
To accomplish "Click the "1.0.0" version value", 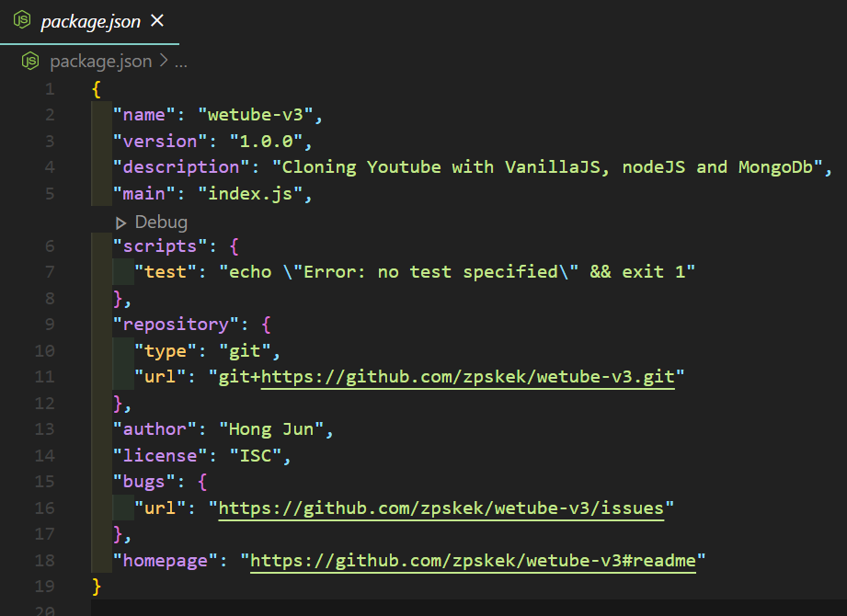I will (x=267, y=142).
